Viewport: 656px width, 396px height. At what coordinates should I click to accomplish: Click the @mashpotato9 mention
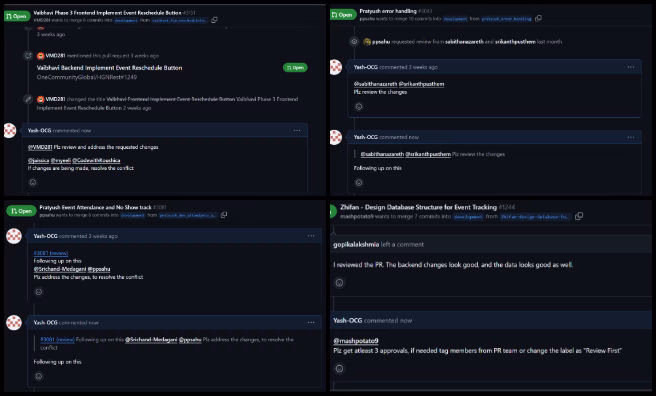click(x=356, y=341)
